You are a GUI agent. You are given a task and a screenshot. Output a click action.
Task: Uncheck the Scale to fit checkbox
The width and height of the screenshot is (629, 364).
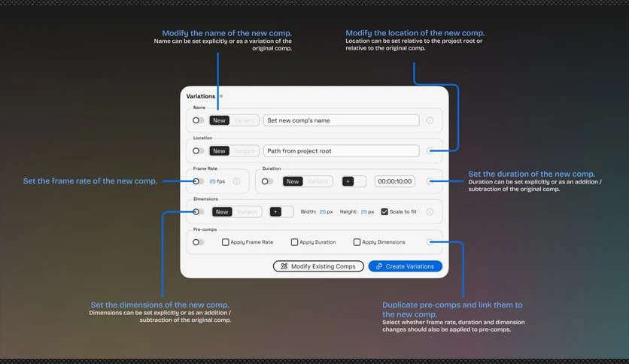[384, 211]
